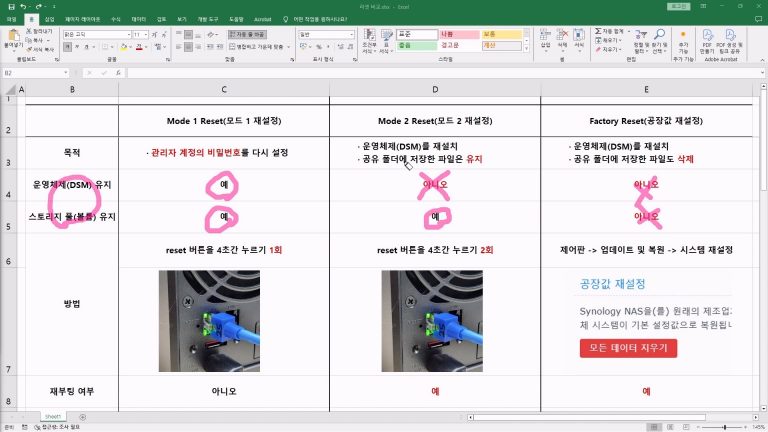Toggle Italic formatting button
This screenshot has width=768, height=432.
77,47
